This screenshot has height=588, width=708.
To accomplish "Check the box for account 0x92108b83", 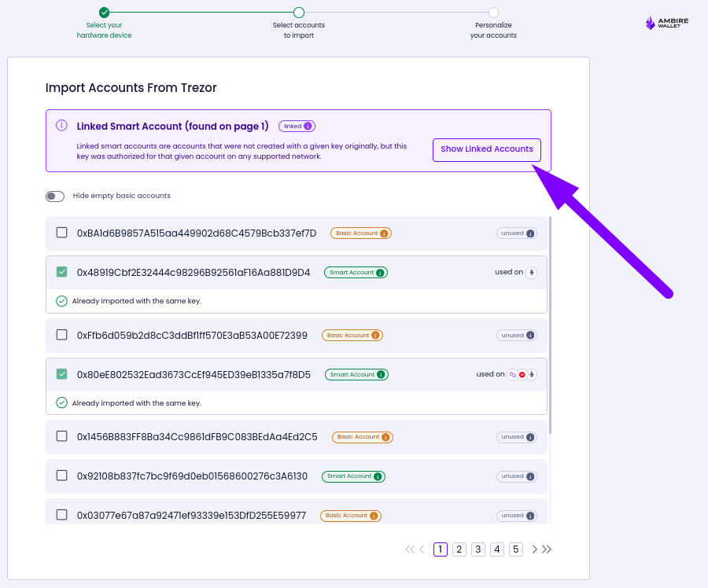I will coord(62,475).
